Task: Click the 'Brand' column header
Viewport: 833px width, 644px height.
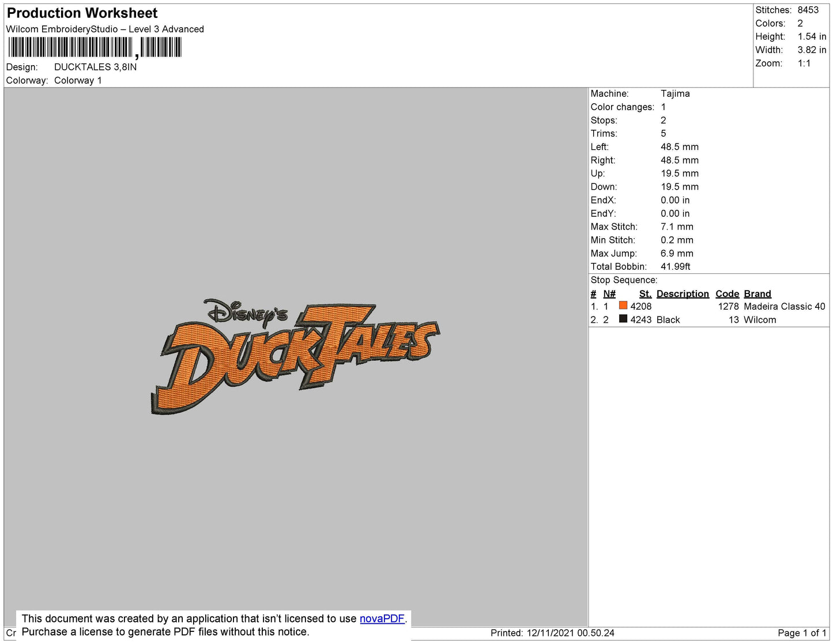Action: click(757, 293)
